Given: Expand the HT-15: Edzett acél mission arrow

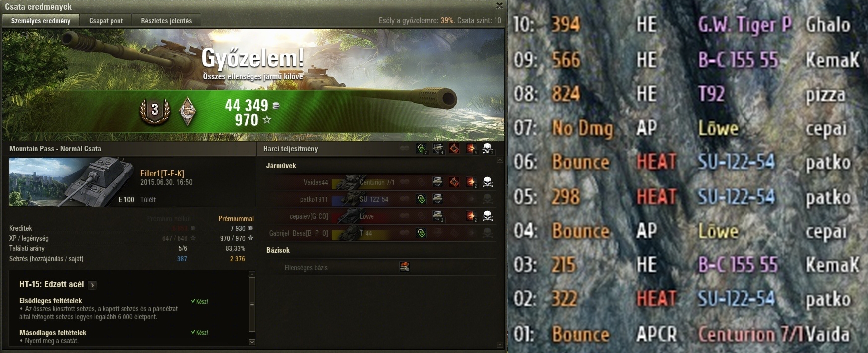Looking at the screenshot, I should coord(92,285).
